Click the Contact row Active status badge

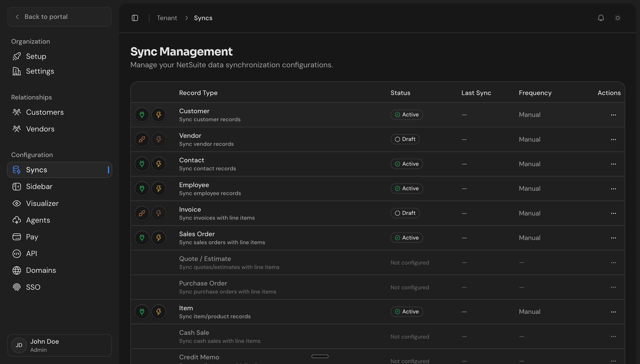pos(407,164)
